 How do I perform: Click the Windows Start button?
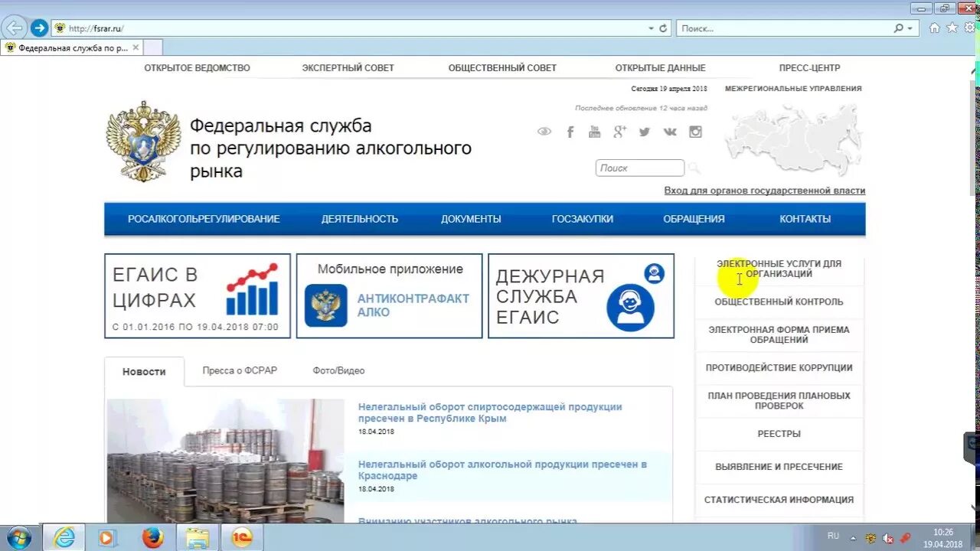[x=18, y=537]
